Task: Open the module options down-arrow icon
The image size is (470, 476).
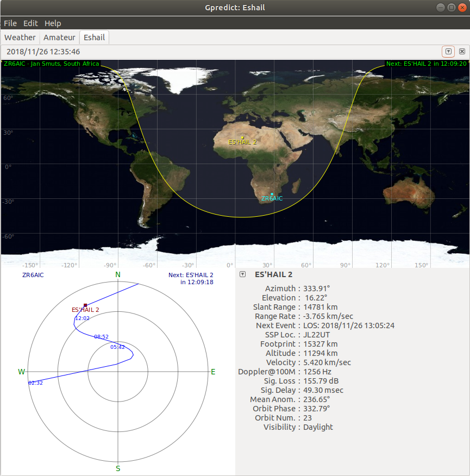Action: pyautogui.click(x=448, y=51)
